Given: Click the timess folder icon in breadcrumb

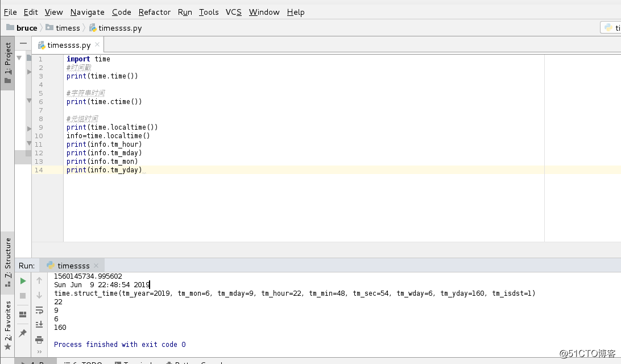Looking at the screenshot, I should coord(49,27).
